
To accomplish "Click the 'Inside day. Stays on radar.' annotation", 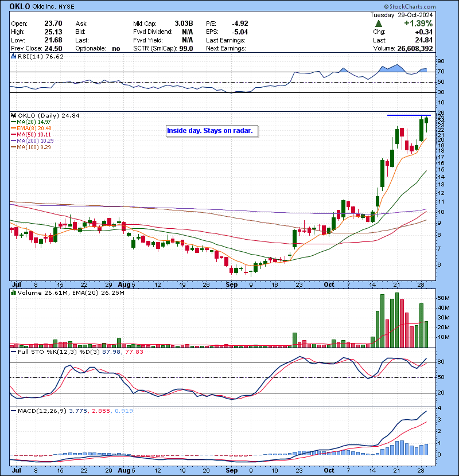I will (x=212, y=131).
